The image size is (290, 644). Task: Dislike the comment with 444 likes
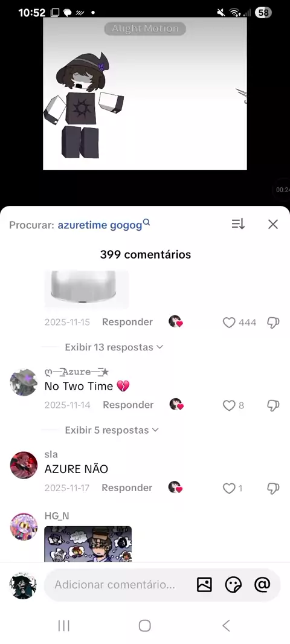[273, 323]
